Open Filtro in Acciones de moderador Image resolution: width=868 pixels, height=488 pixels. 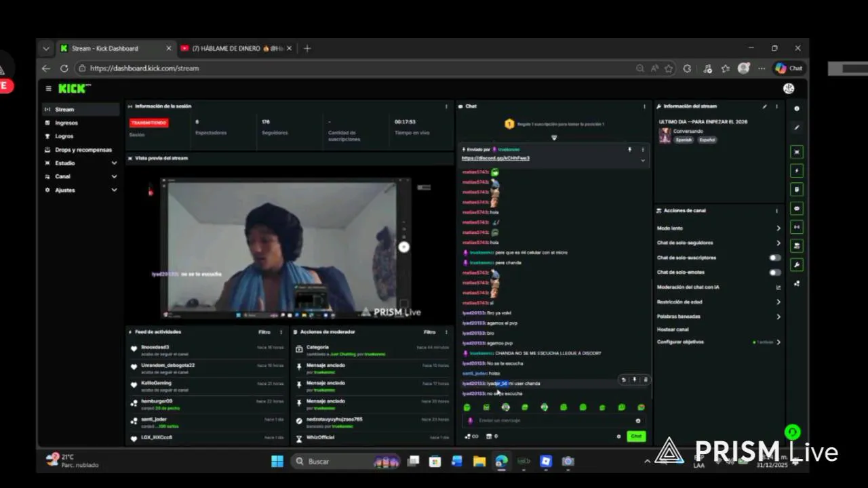coord(429,332)
